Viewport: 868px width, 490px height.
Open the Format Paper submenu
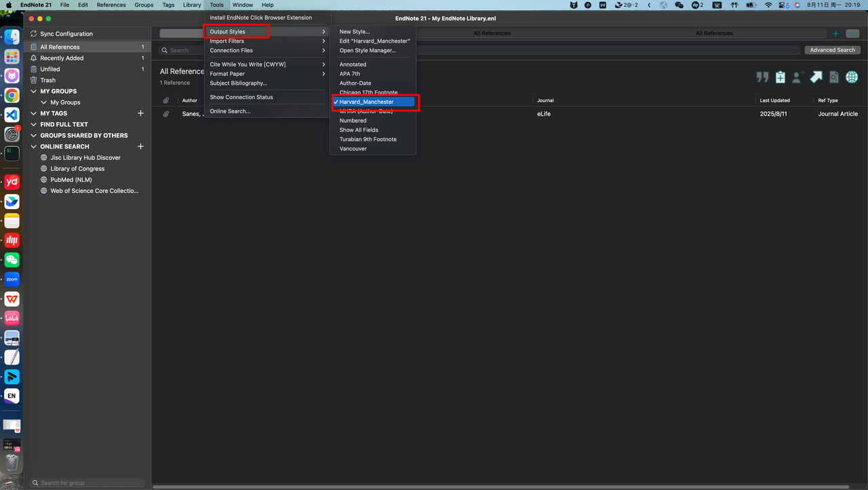tap(268, 74)
